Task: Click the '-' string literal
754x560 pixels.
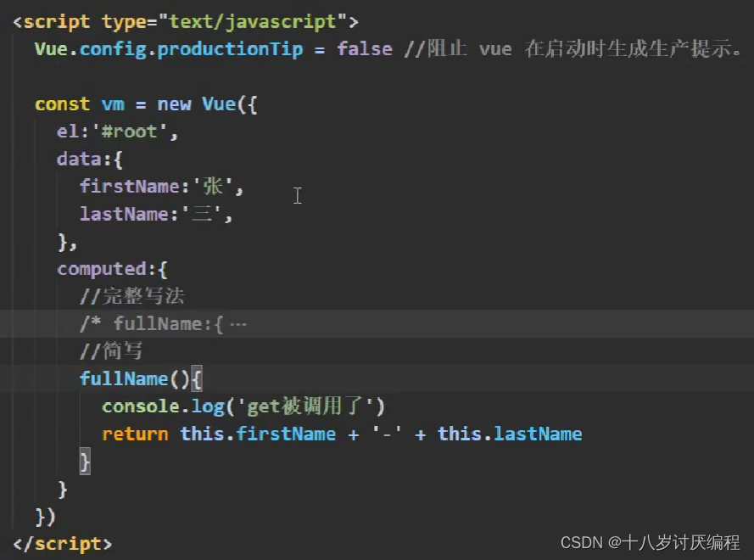Action: [x=387, y=434]
